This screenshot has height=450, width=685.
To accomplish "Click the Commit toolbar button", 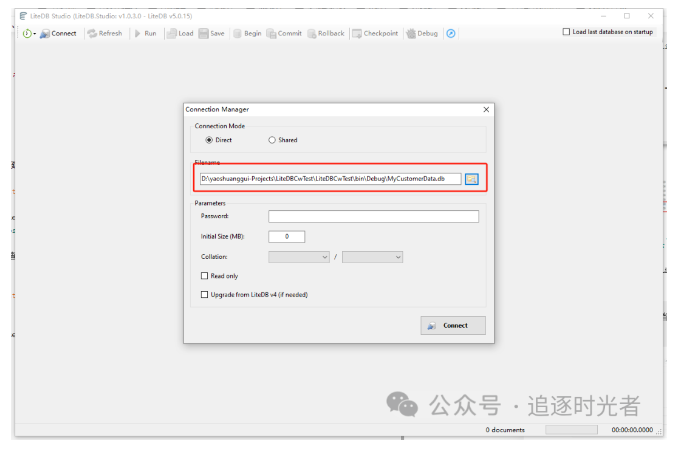I will (284, 33).
